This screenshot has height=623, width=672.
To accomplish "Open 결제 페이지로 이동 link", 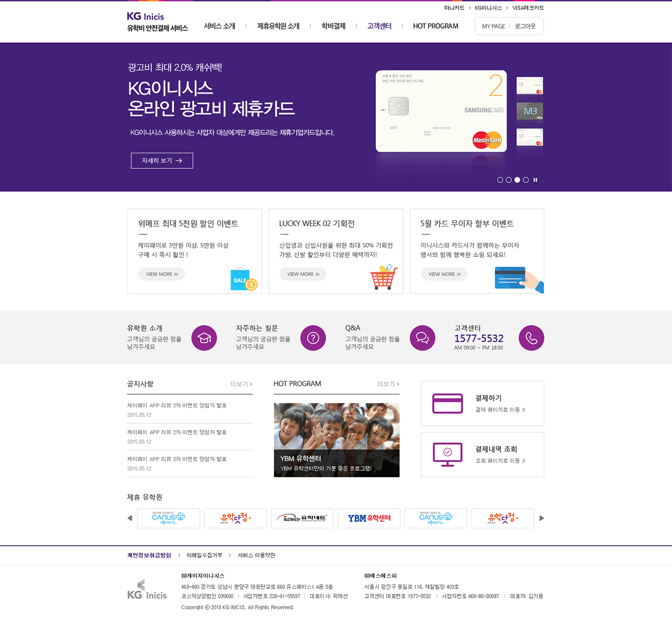I will [x=500, y=410].
